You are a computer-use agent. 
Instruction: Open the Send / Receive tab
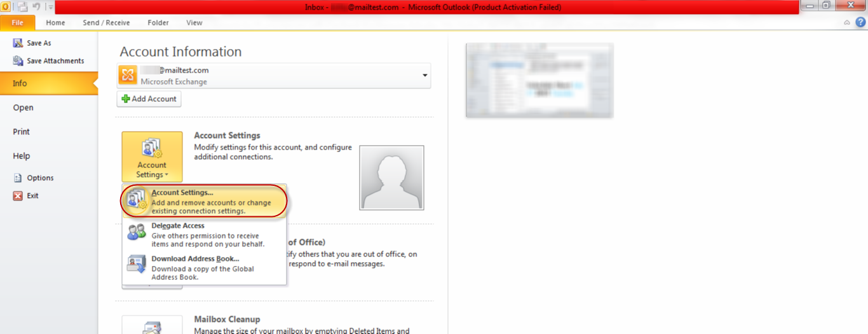coord(106,23)
